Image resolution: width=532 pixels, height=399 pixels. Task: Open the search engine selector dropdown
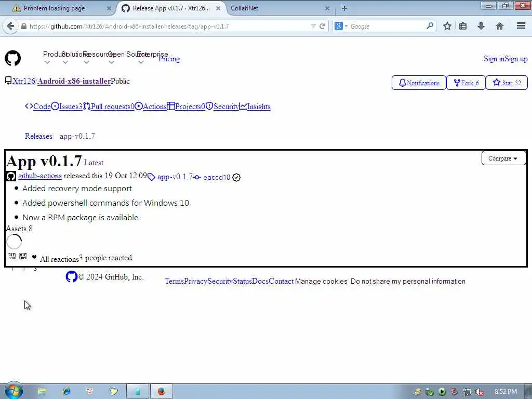click(341, 26)
